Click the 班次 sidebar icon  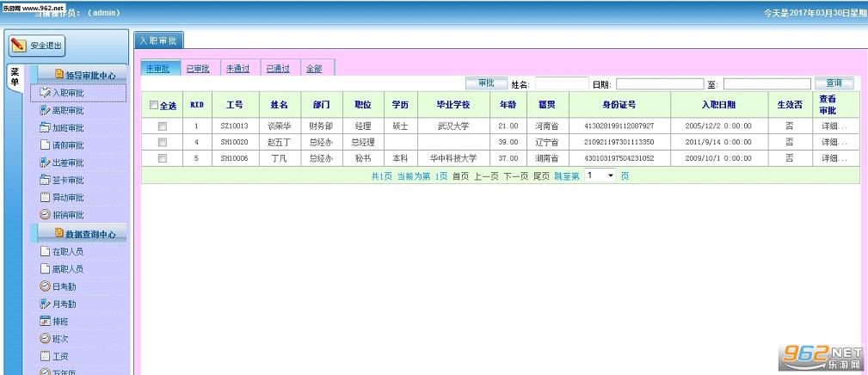[x=46, y=339]
